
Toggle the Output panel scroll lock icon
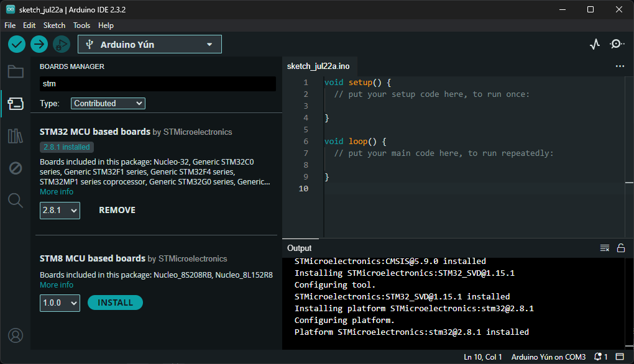point(620,248)
